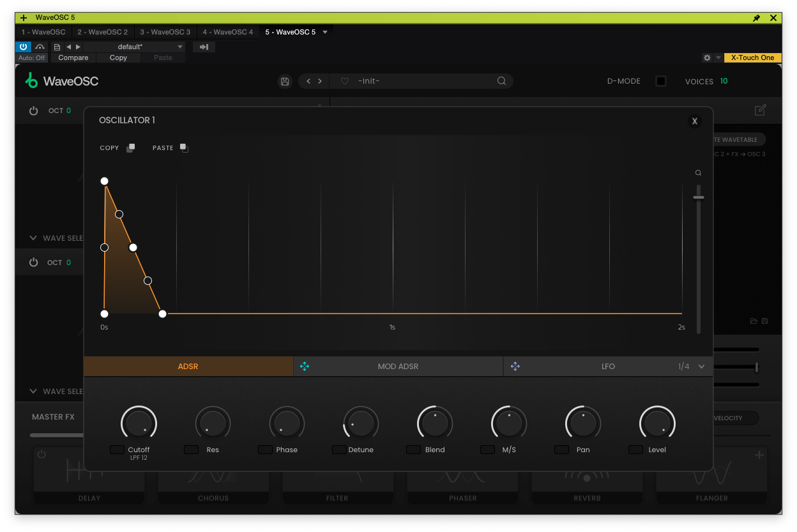Click the sidechain arrow icon in host toolbar

point(204,47)
